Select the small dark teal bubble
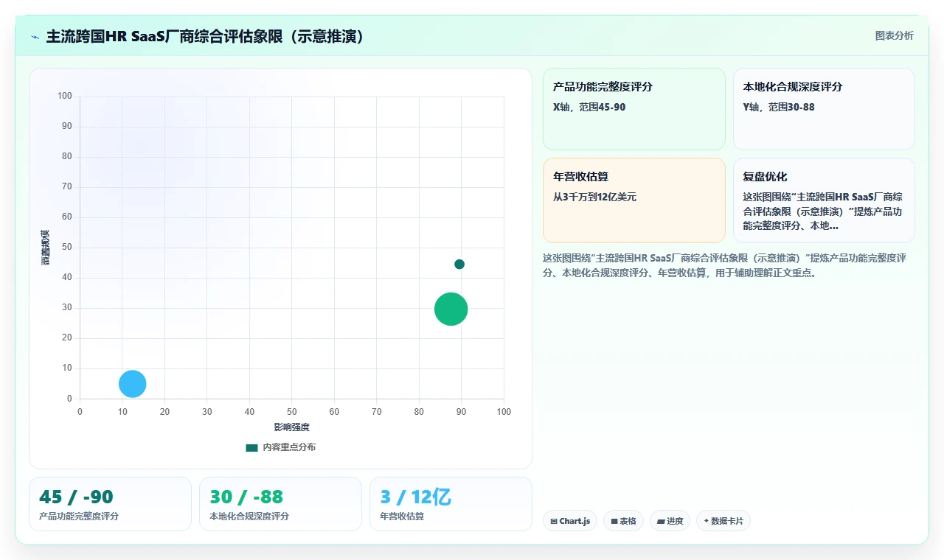The height and width of the screenshot is (560, 944). pyautogui.click(x=459, y=264)
